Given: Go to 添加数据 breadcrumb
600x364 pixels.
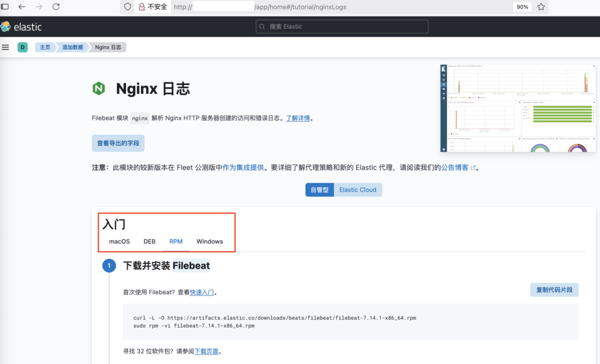Looking at the screenshot, I should point(73,47).
